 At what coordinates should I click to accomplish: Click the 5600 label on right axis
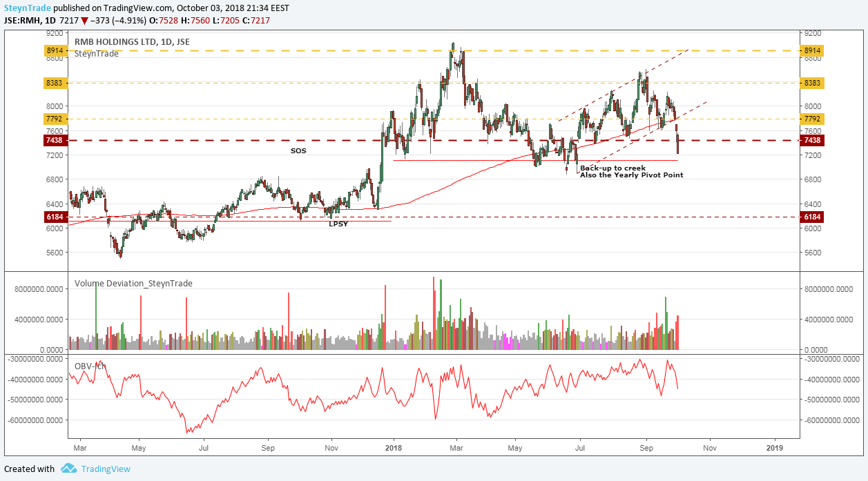[811, 253]
